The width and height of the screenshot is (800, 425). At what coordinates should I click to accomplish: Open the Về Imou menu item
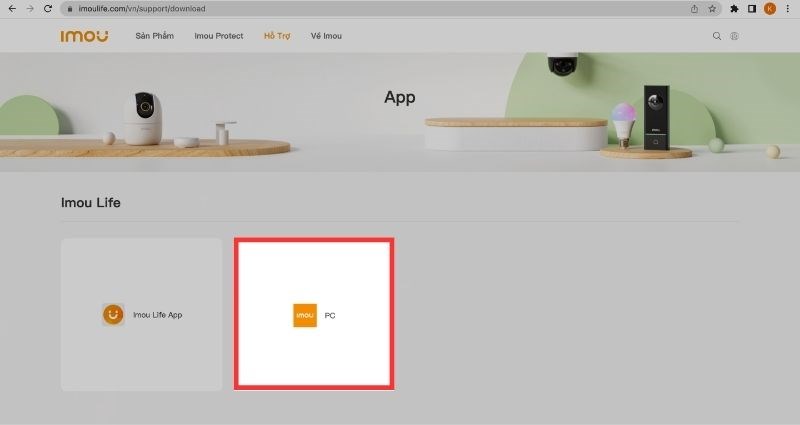(x=326, y=36)
